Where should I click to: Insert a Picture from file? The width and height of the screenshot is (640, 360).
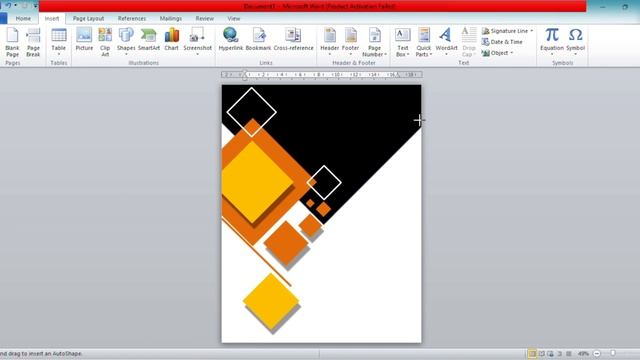click(x=84, y=40)
